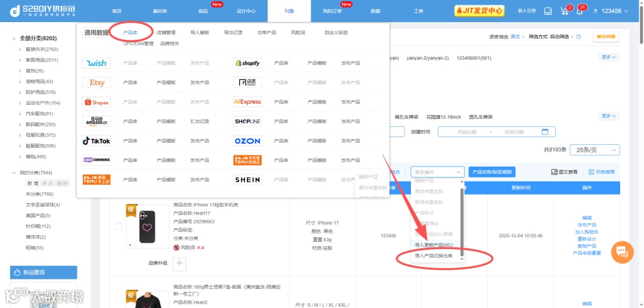Choose 导入更新产品SKU from dropdown list
Image resolution: width=644 pixels, height=308 pixels.
tap(434, 245)
